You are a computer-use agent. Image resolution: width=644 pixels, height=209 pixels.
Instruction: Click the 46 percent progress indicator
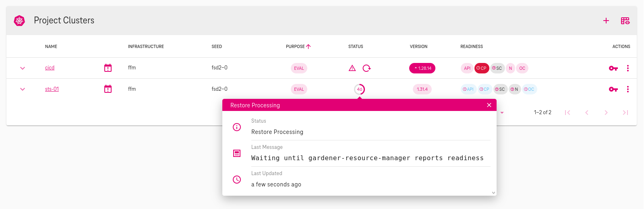tap(359, 89)
